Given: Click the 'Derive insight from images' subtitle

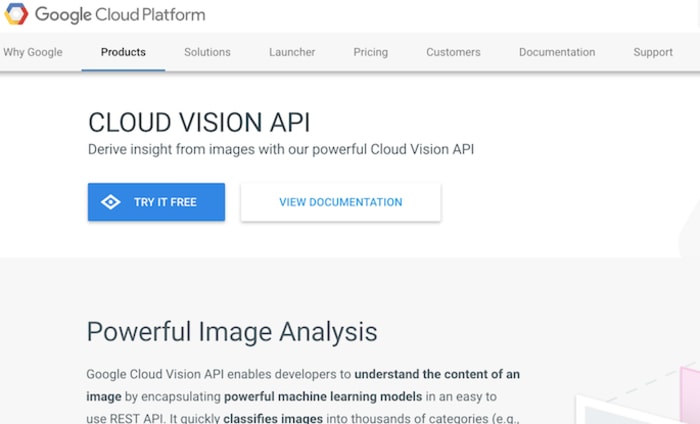Looking at the screenshot, I should (281, 149).
